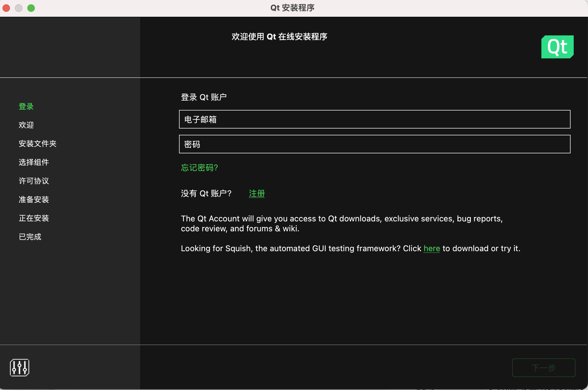Select the 正在安装 step in sidebar

tap(34, 218)
